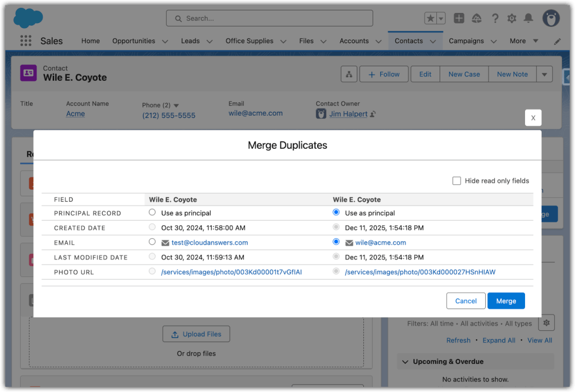Cancel the Merge Duplicates dialog
575x392 pixels.
pos(466,301)
